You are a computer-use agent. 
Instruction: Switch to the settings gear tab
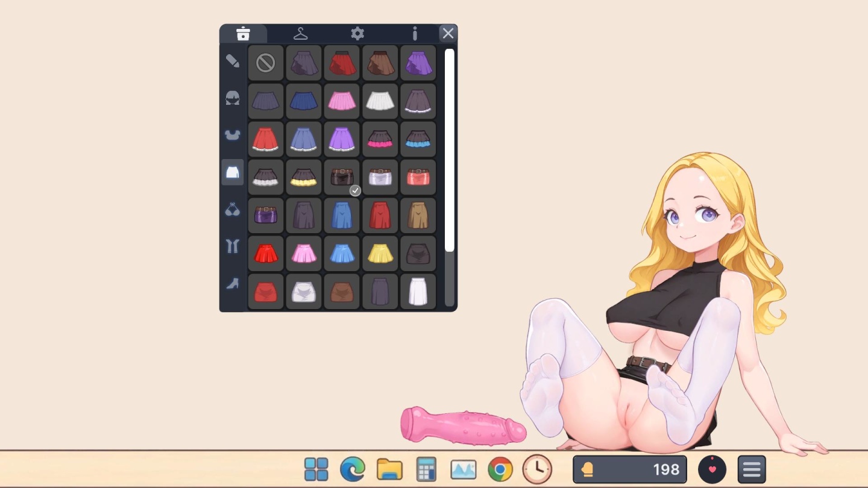357,34
